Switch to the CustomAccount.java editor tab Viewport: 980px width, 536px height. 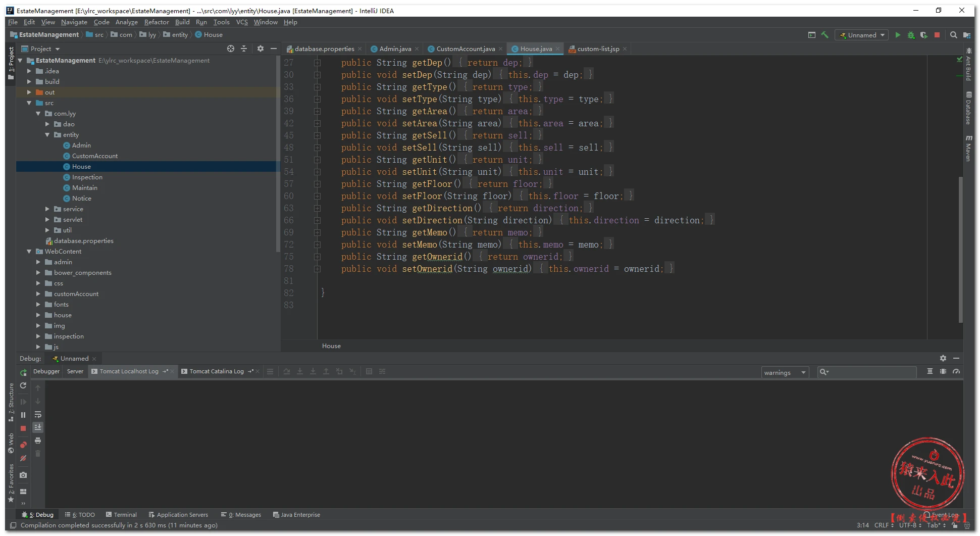click(x=465, y=49)
